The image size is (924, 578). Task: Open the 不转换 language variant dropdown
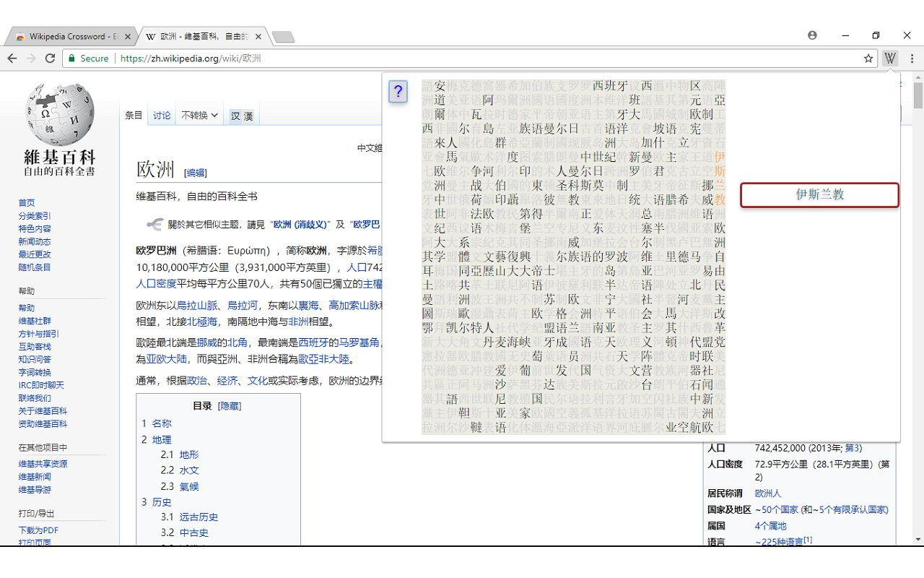coord(199,115)
